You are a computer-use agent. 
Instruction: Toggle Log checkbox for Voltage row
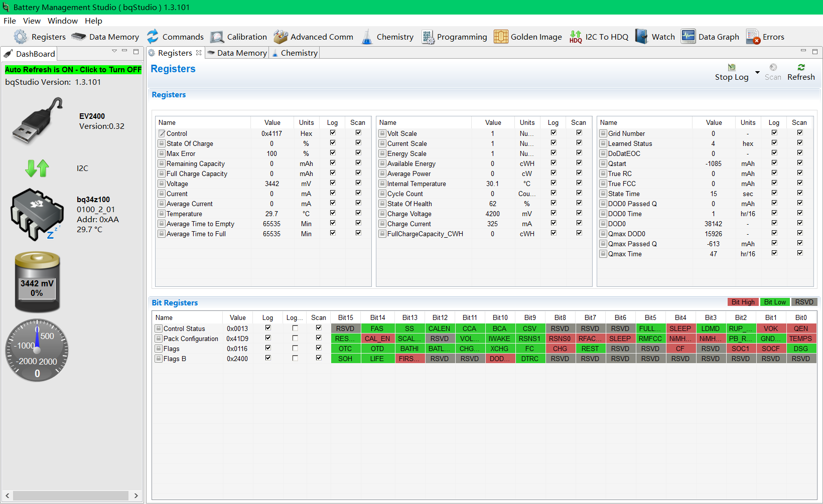click(x=333, y=183)
